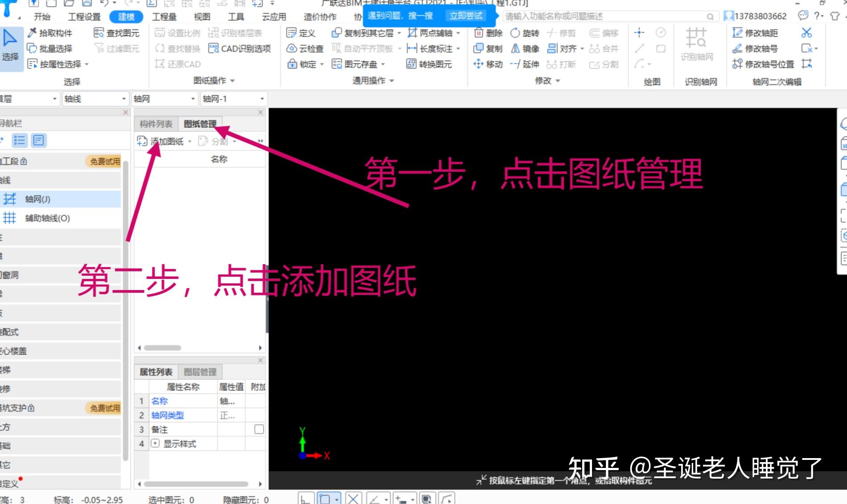
Task: Click the 立即尝试 button
Action: point(465,16)
